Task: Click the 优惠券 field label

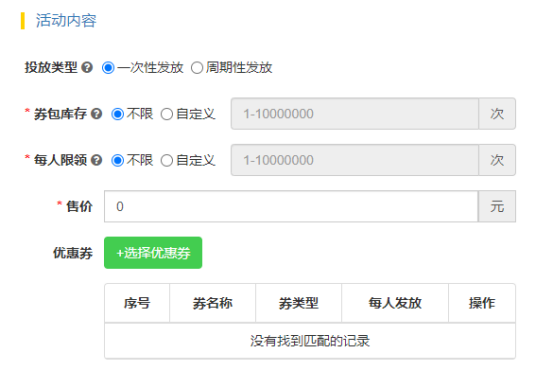Action: coord(73,253)
